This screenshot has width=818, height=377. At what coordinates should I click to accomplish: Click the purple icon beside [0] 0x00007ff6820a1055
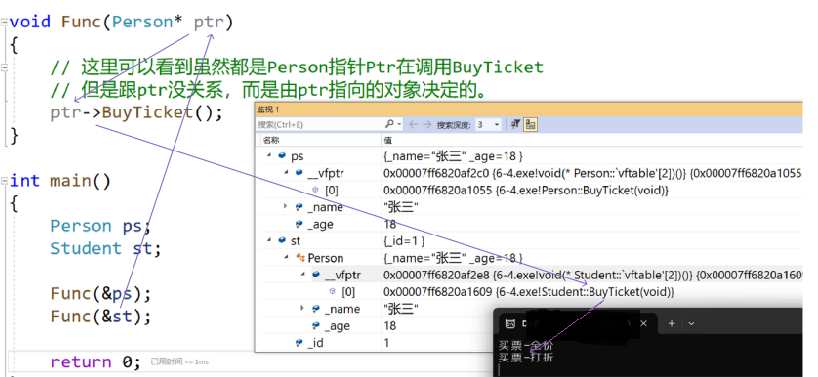[315, 190]
